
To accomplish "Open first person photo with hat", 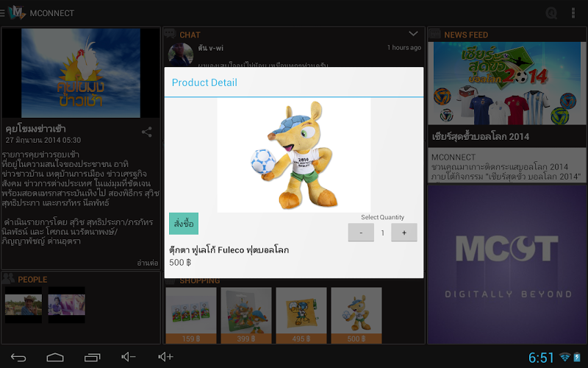I will [24, 305].
